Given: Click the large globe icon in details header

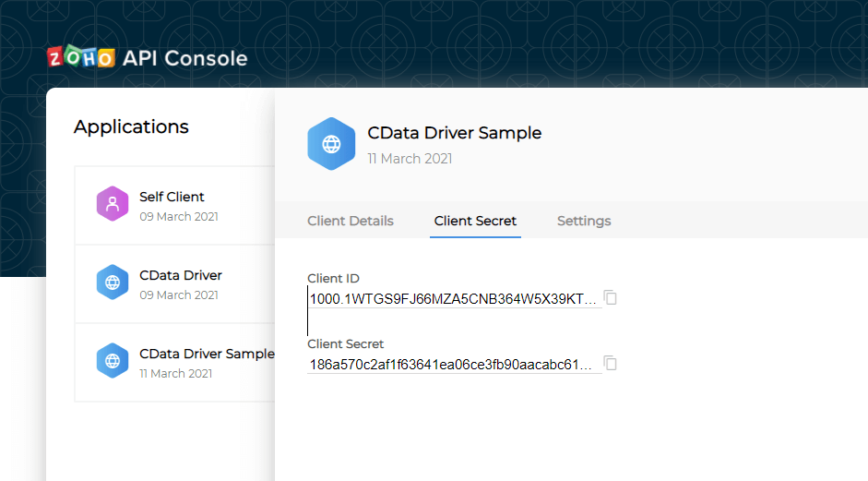Looking at the screenshot, I should click(331, 144).
